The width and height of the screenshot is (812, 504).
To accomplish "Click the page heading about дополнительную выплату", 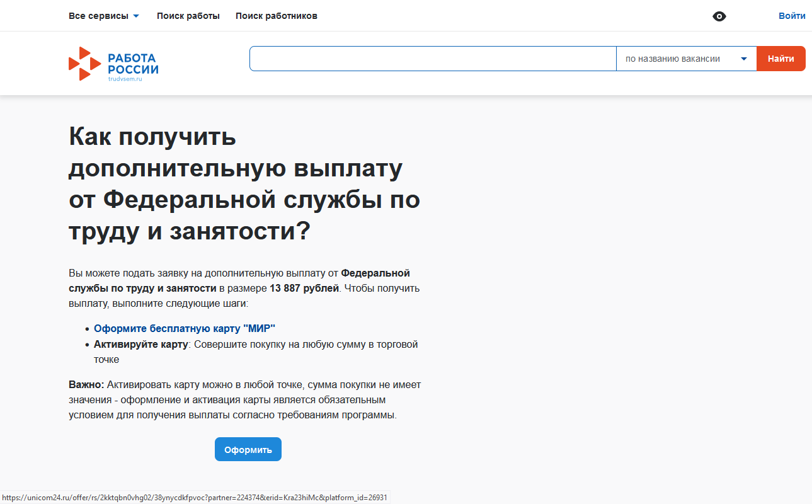I will [x=244, y=184].
